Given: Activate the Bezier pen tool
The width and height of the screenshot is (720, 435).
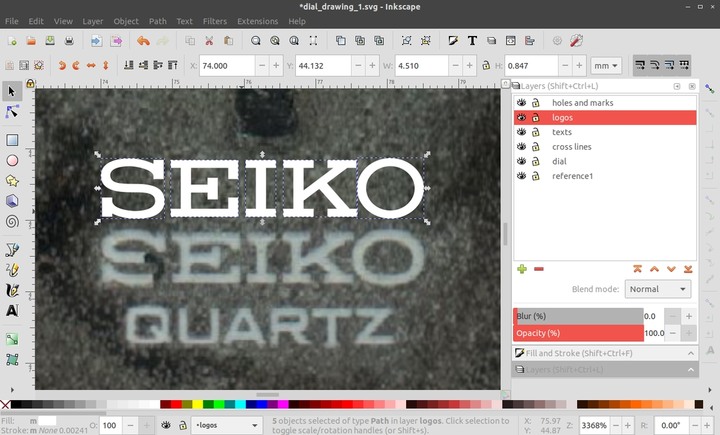Looking at the screenshot, I should tap(12, 249).
